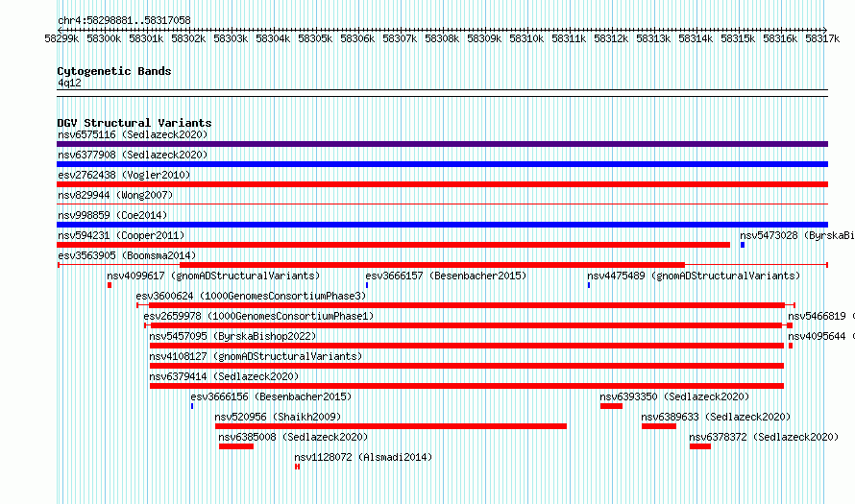The width and height of the screenshot is (855, 504).
Task: Open the nsv6377908 (Sedlazeck2020) variant label
Action: click(133, 155)
